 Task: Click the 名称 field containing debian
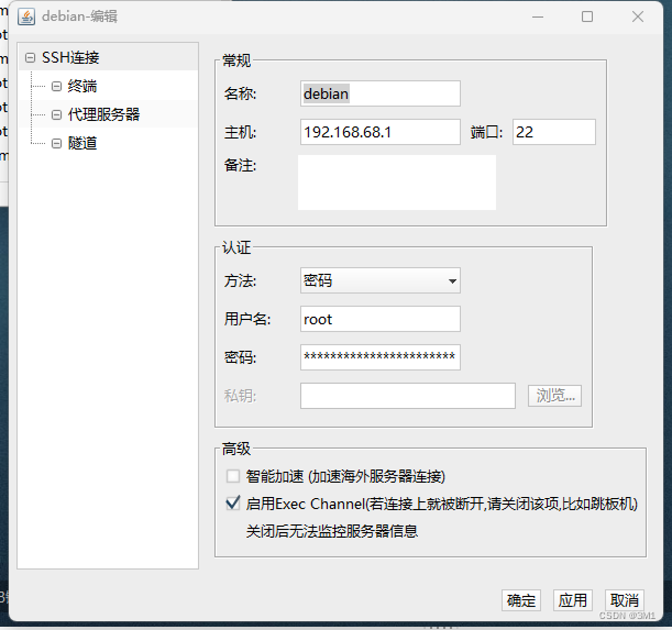pyautogui.click(x=380, y=94)
